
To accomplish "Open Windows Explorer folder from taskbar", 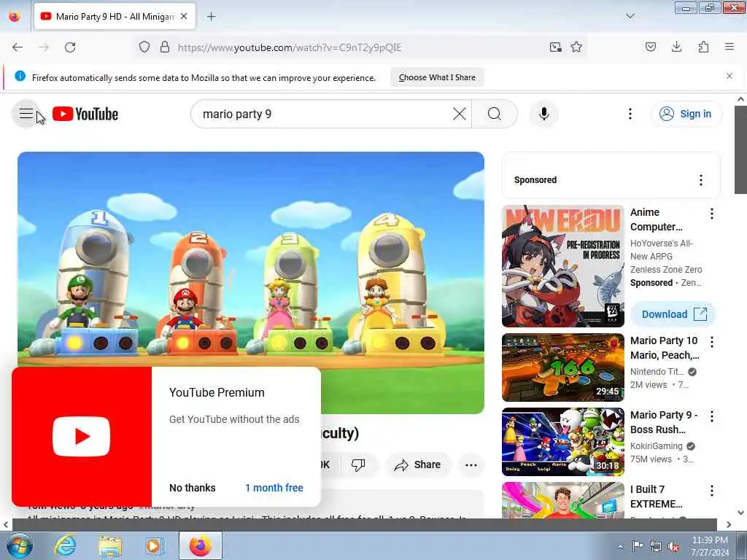I will [x=110, y=545].
